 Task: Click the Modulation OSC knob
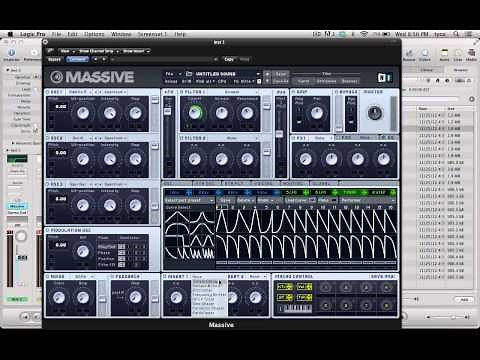(x=83, y=251)
